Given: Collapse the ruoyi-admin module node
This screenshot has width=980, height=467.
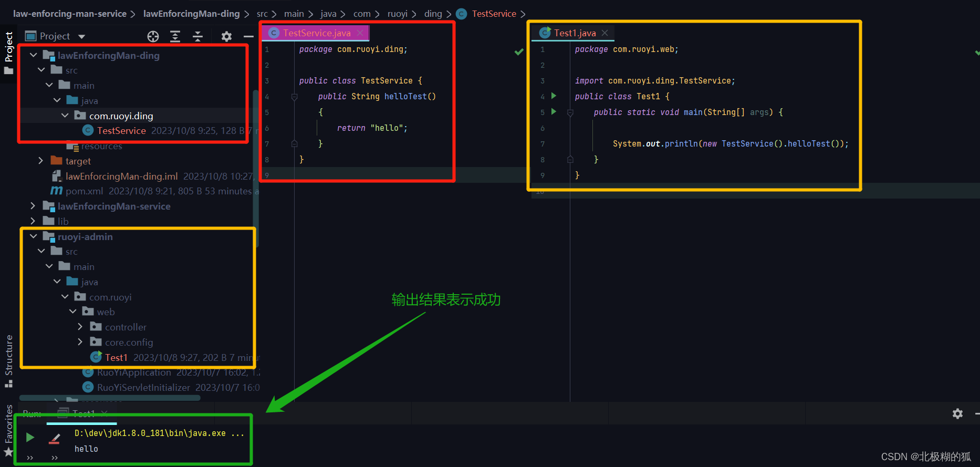Looking at the screenshot, I should point(34,236).
